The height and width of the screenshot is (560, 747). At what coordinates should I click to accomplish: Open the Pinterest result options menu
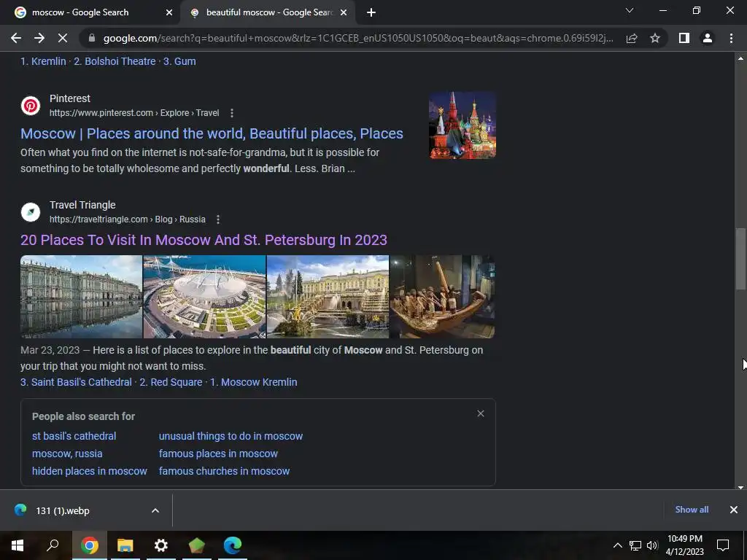(231, 113)
